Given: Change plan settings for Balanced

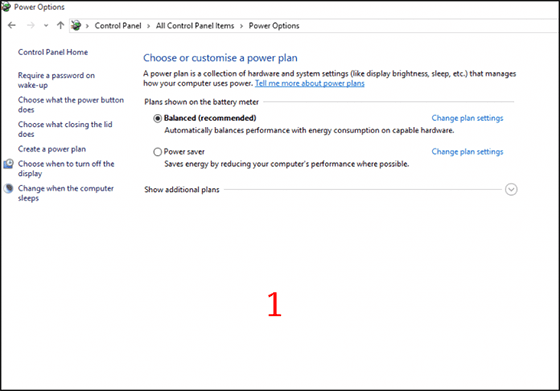Looking at the screenshot, I should [x=467, y=118].
